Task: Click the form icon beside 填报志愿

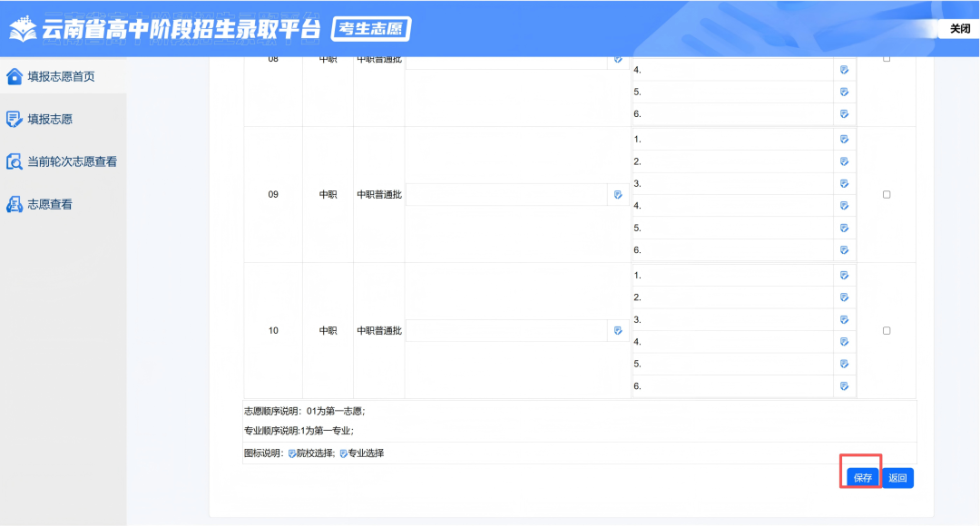Action: click(x=14, y=119)
